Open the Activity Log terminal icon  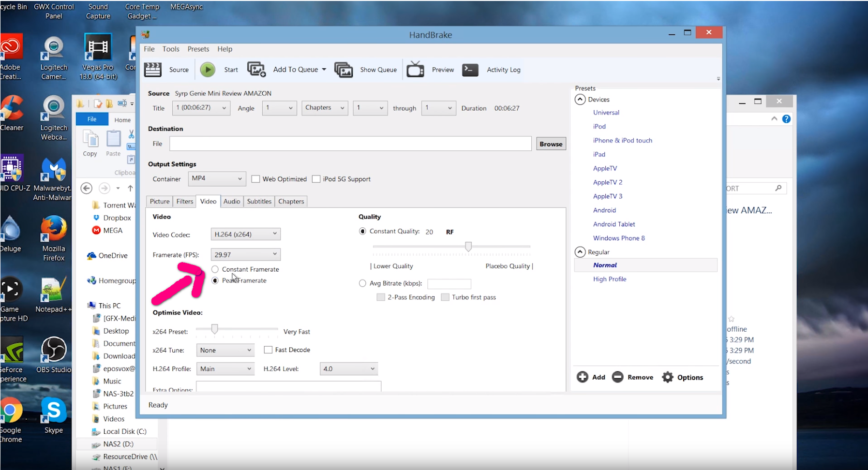tap(470, 70)
